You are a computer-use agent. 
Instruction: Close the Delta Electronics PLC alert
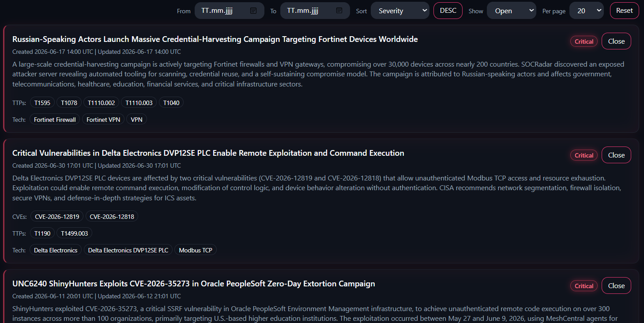point(616,155)
